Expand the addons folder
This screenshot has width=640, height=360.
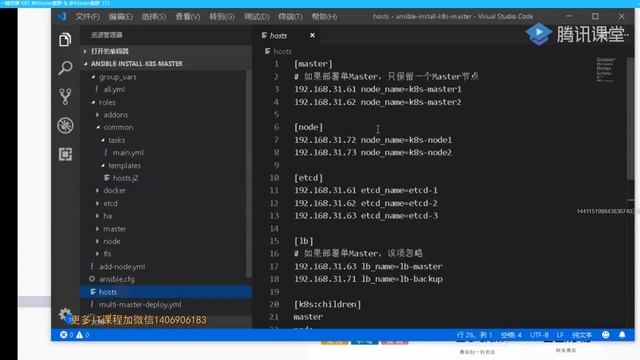(98, 115)
